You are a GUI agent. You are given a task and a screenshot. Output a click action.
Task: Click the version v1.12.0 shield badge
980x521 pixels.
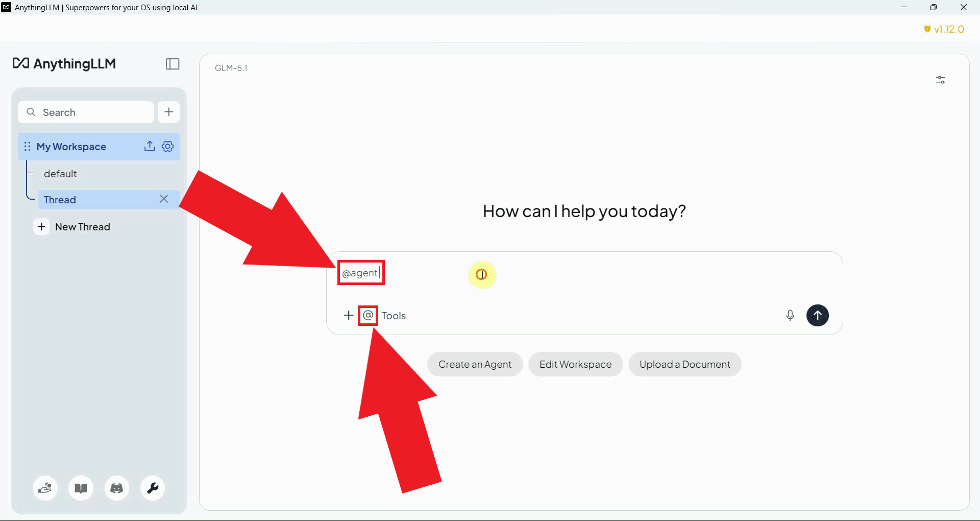point(944,29)
